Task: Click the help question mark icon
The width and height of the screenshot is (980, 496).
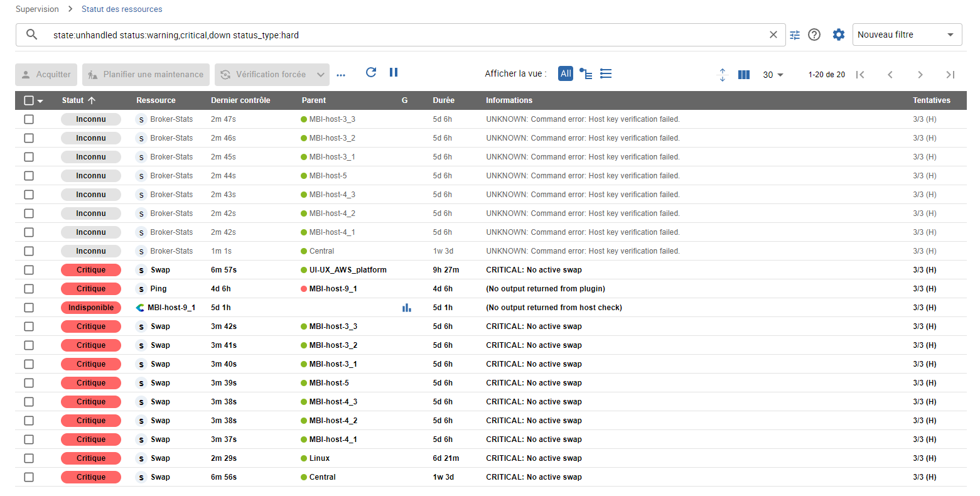Action: pyautogui.click(x=814, y=35)
